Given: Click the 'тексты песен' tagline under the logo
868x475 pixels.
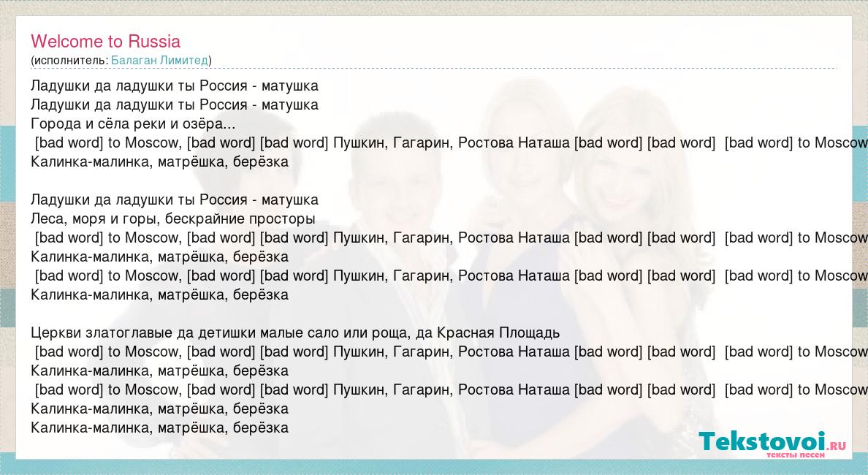Looking at the screenshot, I should point(795,455).
